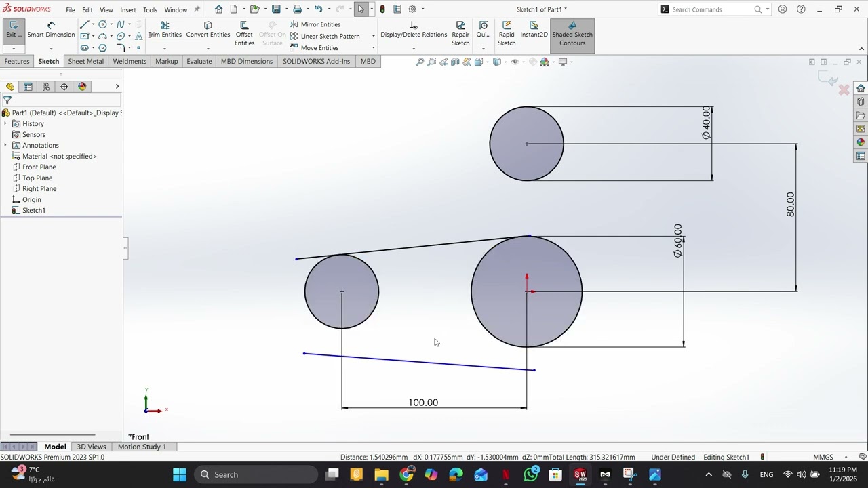
Task: Click the Rebuild traffic light icon
Action: pyautogui.click(x=382, y=9)
